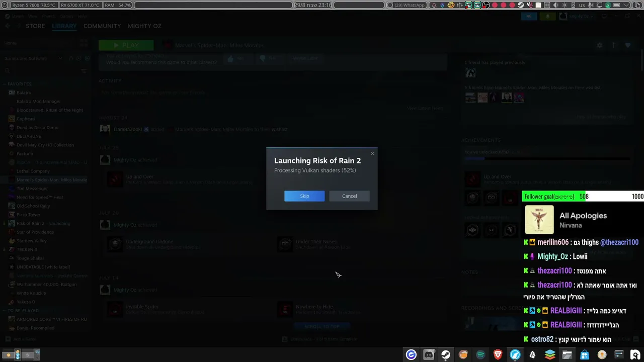Open game settings gear on Spider-Man page
The height and width of the screenshot is (362, 644).
pos(599,45)
